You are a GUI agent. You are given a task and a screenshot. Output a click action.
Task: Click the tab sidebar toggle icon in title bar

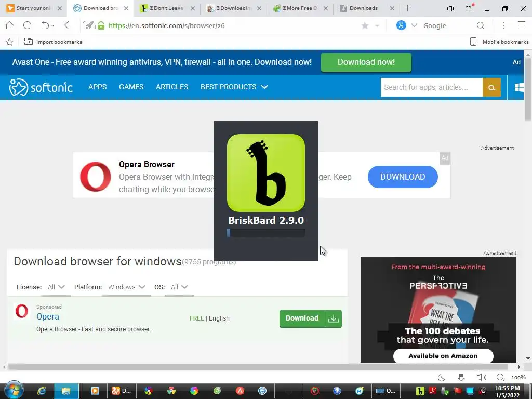tap(450, 9)
